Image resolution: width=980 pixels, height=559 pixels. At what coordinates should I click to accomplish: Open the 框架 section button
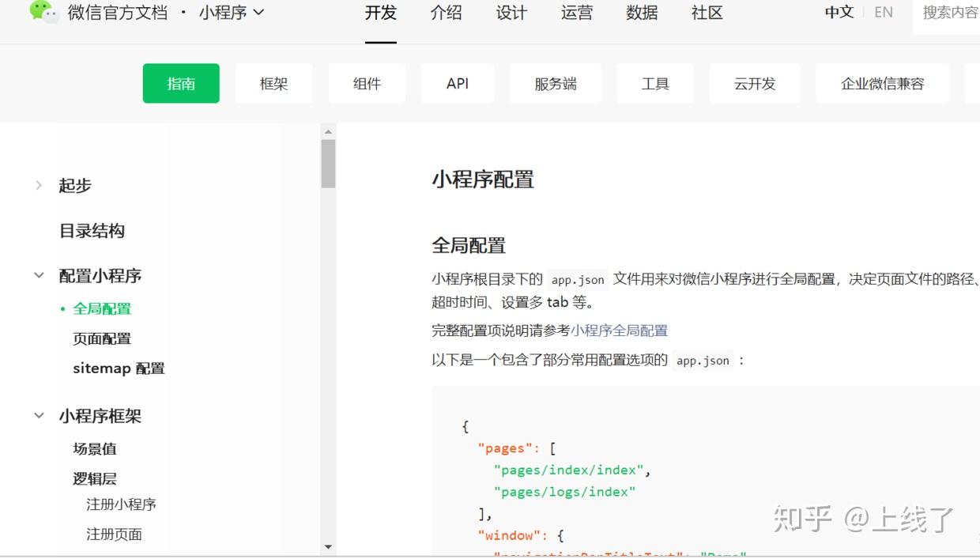click(274, 84)
